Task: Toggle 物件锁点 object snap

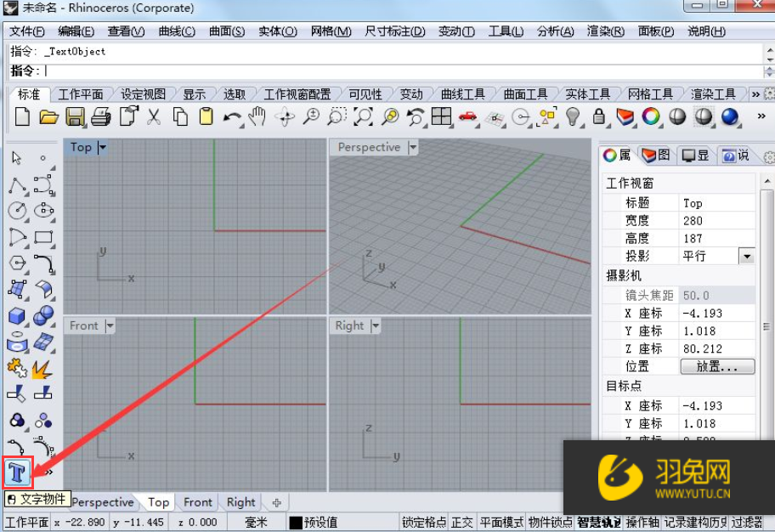Action: (x=550, y=522)
